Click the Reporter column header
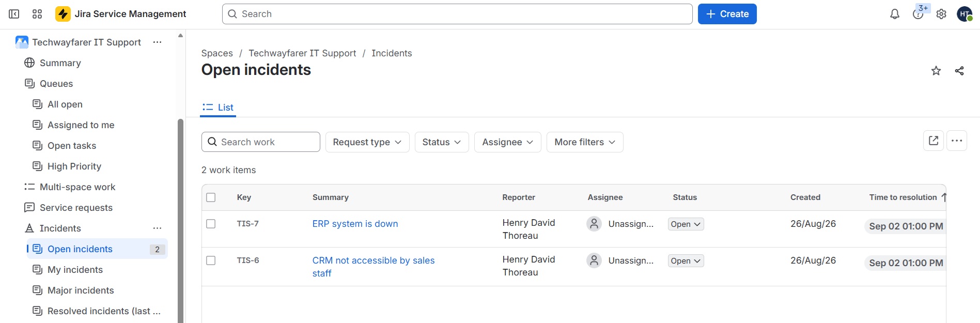The image size is (980, 323). [x=519, y=197]
